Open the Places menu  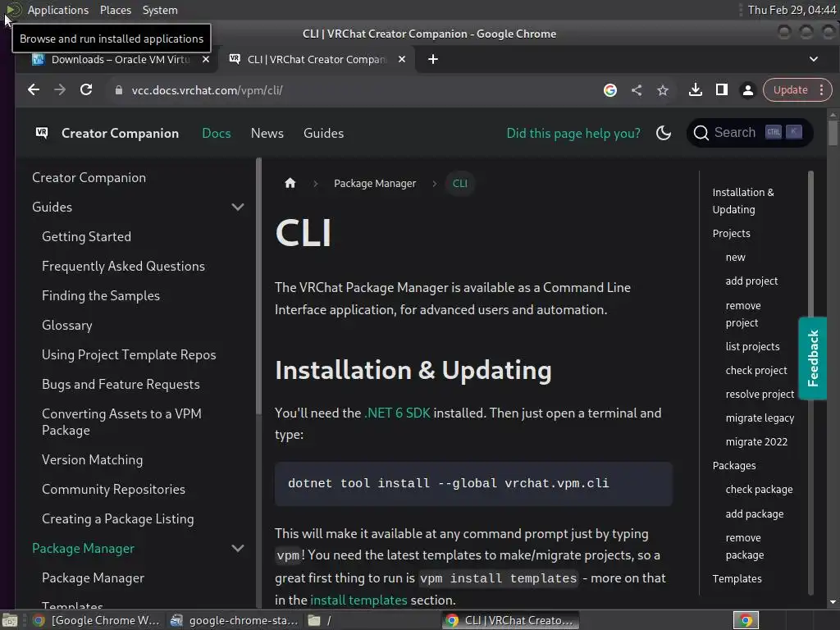click(115, 10)
